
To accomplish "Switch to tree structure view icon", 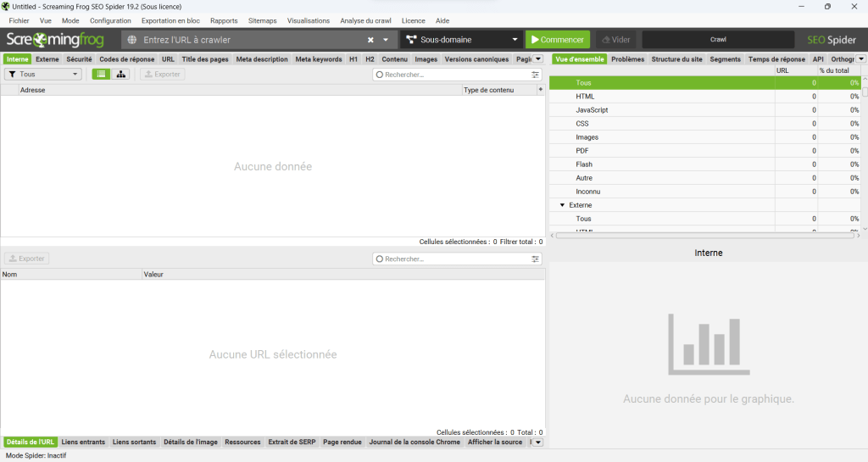I will pos(121,75).
